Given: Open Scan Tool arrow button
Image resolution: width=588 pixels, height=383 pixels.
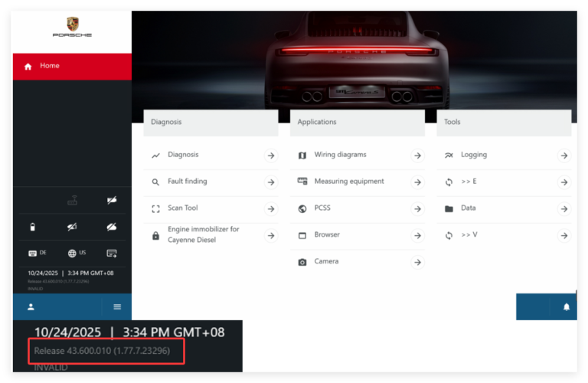Looking at the screenshot, I should tap(270, 209).
